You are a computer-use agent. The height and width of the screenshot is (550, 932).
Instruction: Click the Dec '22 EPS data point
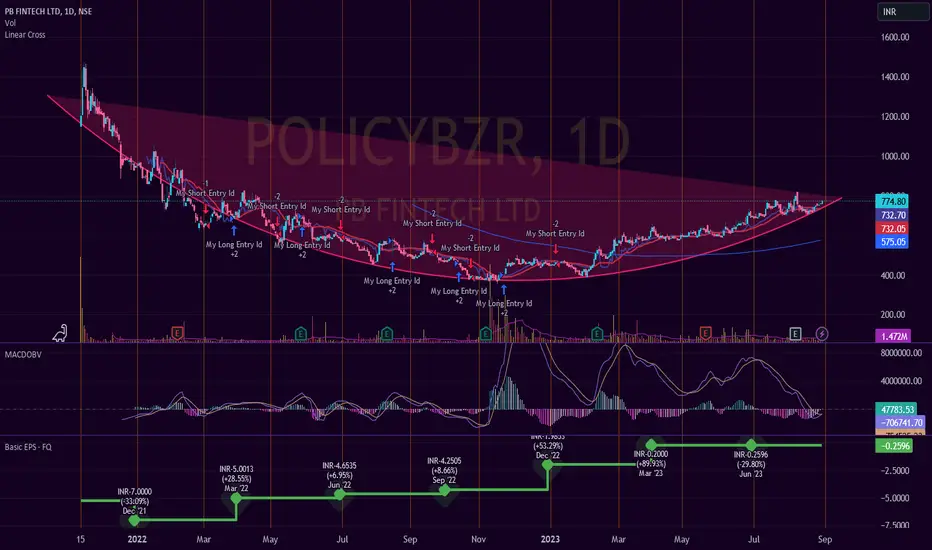click(x=547, y=465)
